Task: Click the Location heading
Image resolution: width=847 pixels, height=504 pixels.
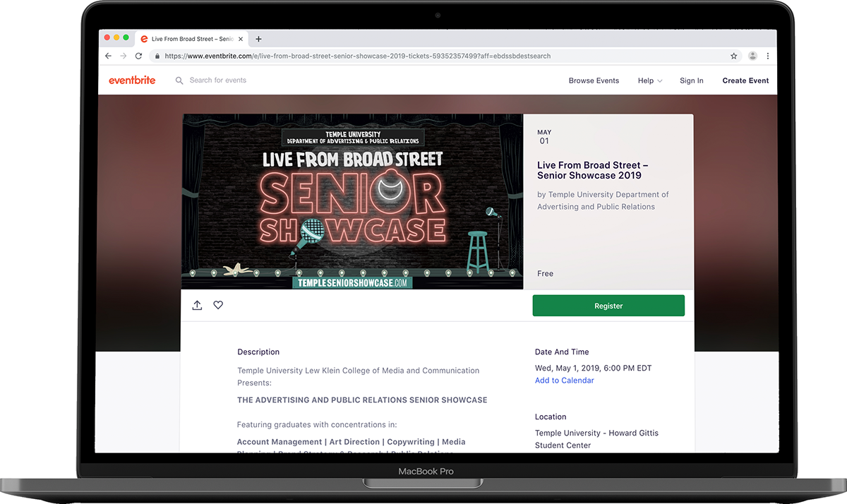Action: pos(551,417)
